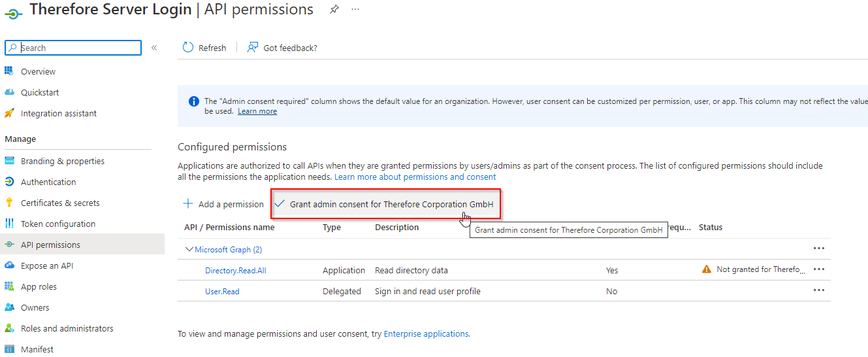The image size is (868, 357).
Task: Open the Directory.Read.All permission
Action: tap(236, 270)
